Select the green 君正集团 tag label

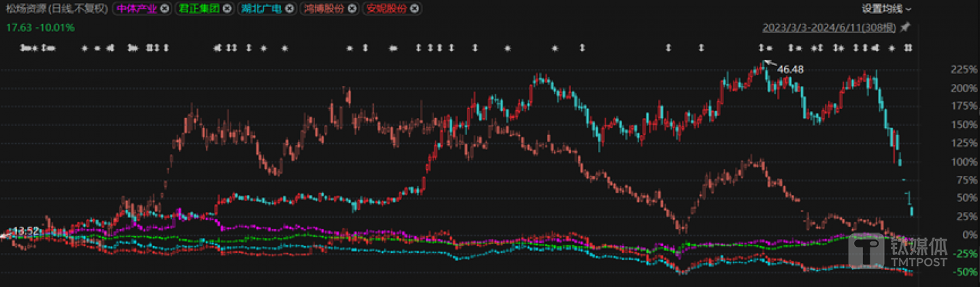tap(199, 9)
